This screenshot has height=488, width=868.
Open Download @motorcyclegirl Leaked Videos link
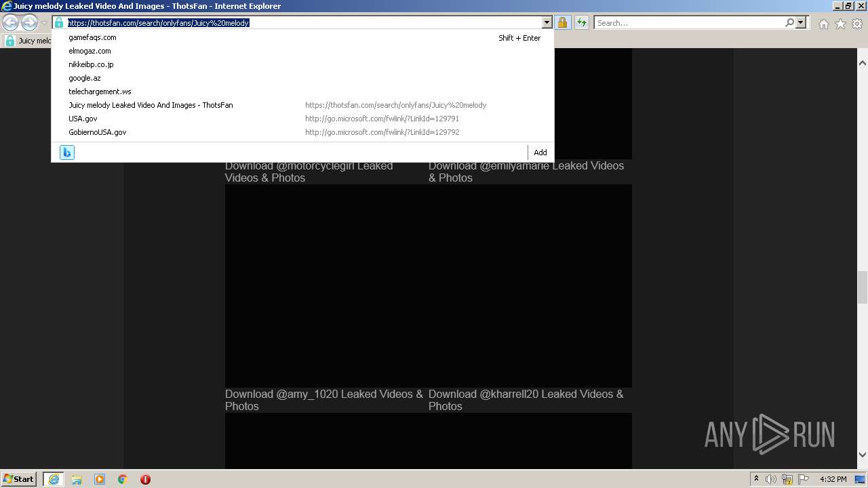(x=309, y=171)
